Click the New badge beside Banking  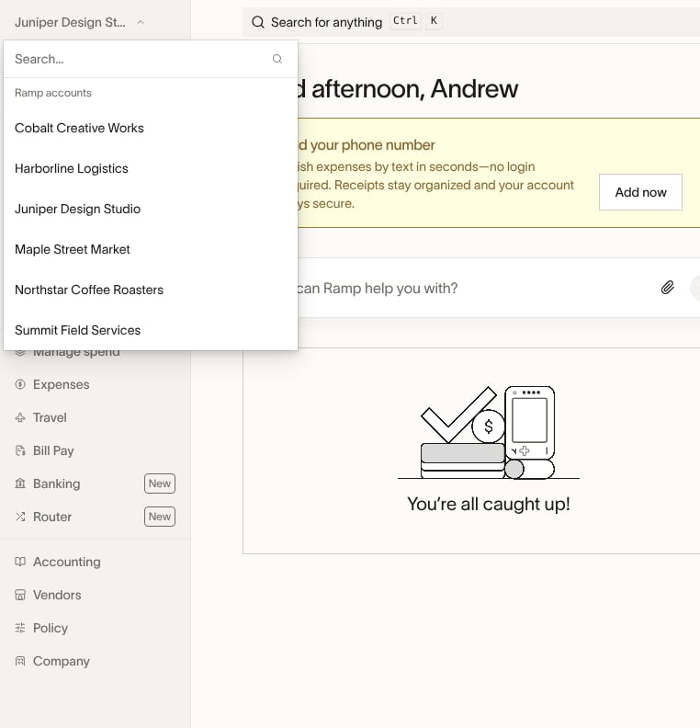[x=160, y=483]
